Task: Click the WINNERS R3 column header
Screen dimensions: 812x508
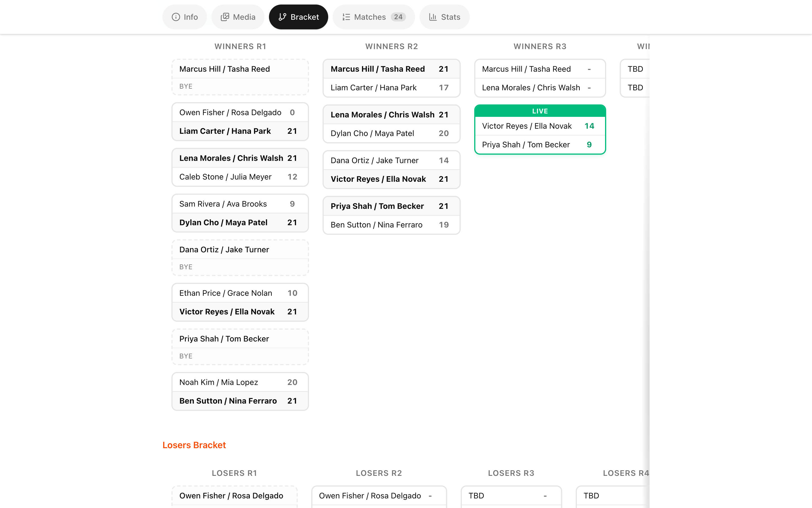Action: (540, 46)
